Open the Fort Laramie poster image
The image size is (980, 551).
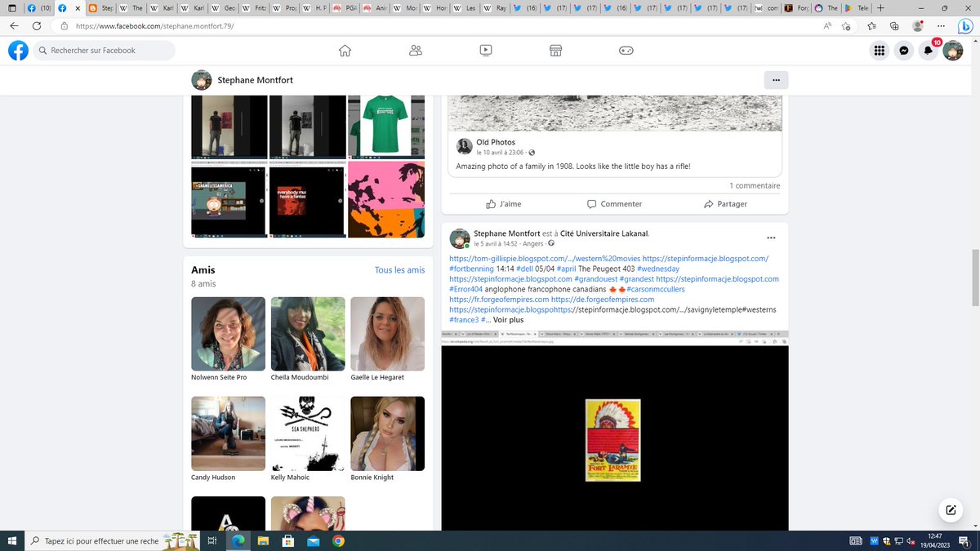coord(612,440)
